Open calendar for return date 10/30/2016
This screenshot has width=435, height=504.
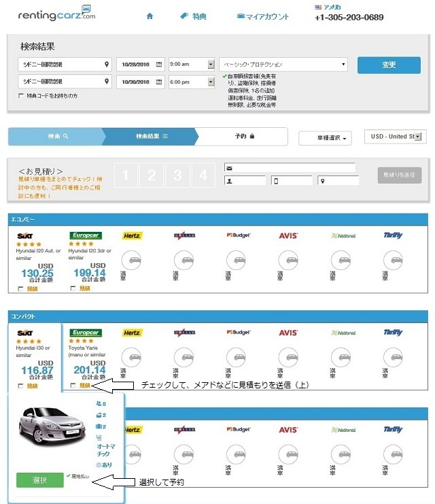pos(159,82)
